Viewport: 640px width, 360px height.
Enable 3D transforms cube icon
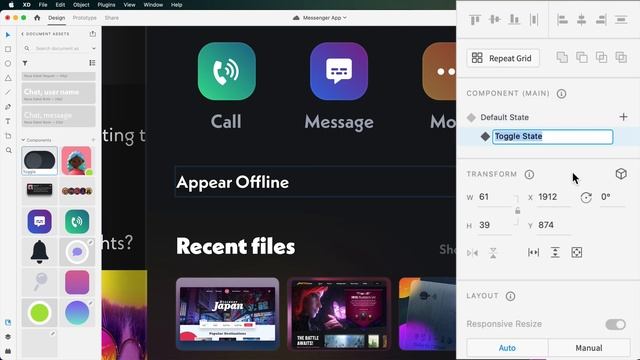[621, 174]
